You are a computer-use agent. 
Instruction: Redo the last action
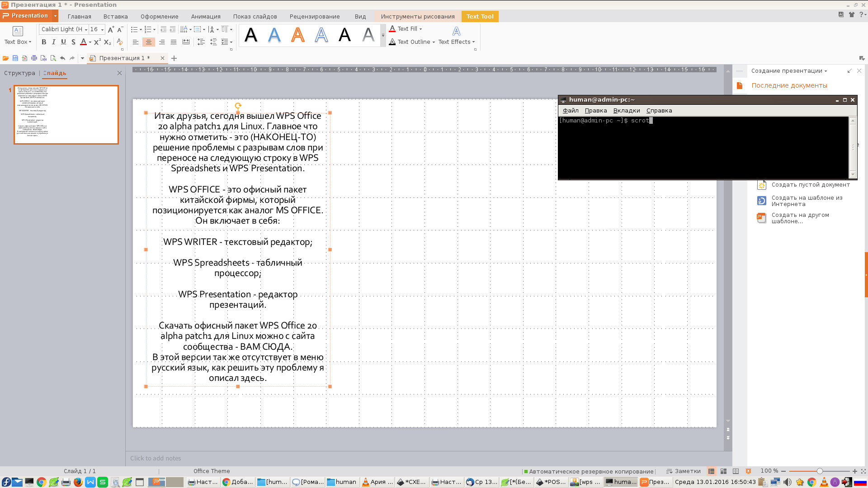tap(72, 58)
